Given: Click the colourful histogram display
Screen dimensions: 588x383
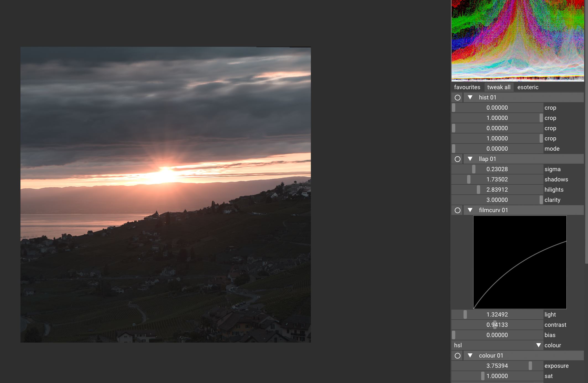Looking at the screenshot, I should [x=518, y=41].
